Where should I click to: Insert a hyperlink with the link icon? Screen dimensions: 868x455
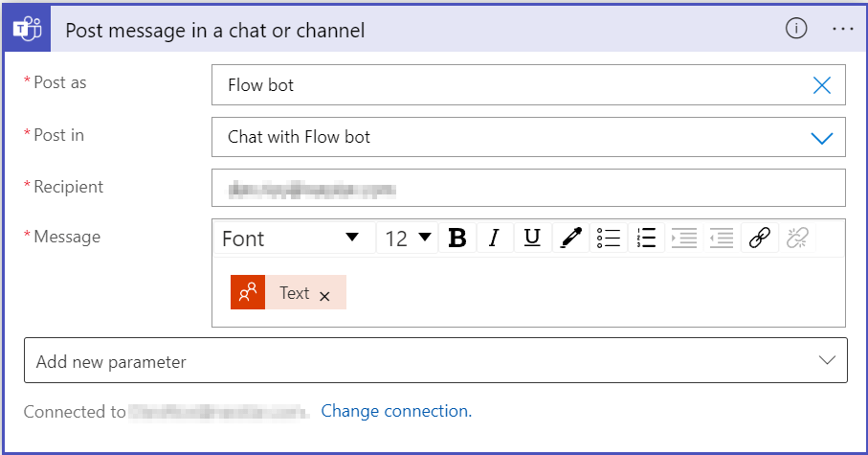click(760, 239)
